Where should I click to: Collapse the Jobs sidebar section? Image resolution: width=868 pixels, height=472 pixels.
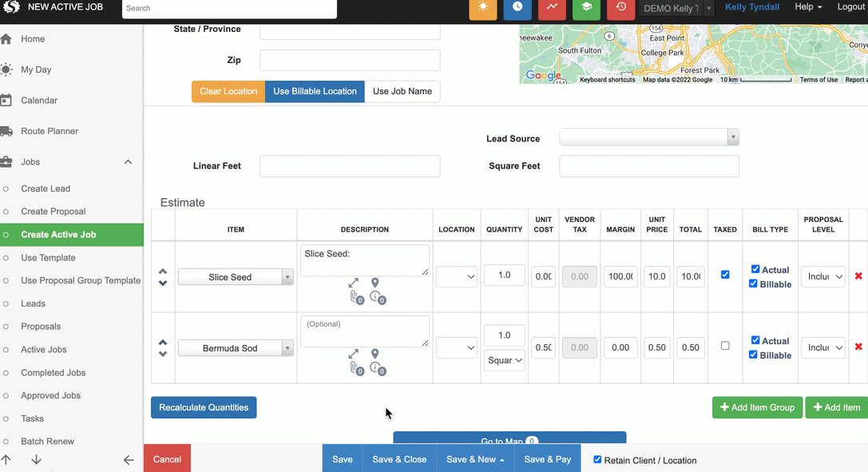click(128, 162)
